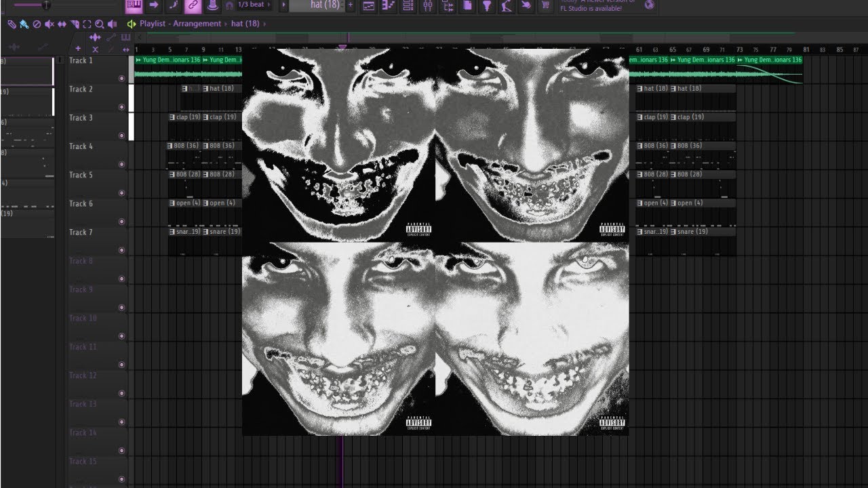Select the Mute tool
The height and width of the screenshot is (488, 868).
[x=49, y=24]
